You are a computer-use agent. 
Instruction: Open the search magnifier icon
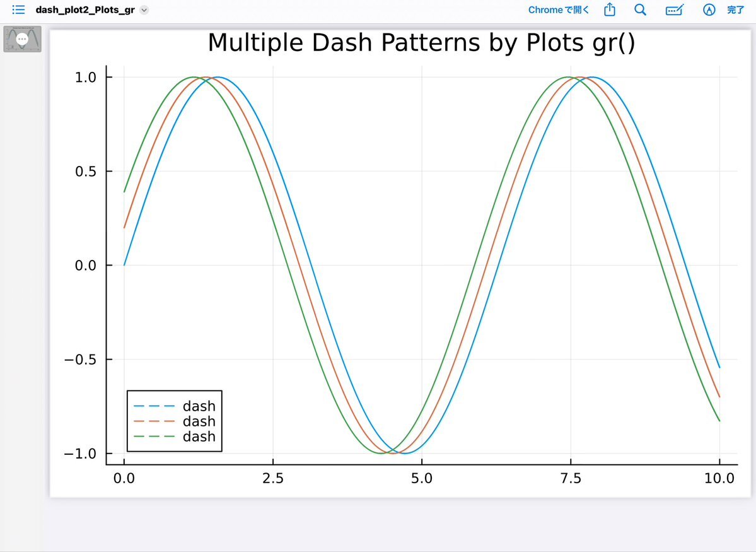click(640, 9)
